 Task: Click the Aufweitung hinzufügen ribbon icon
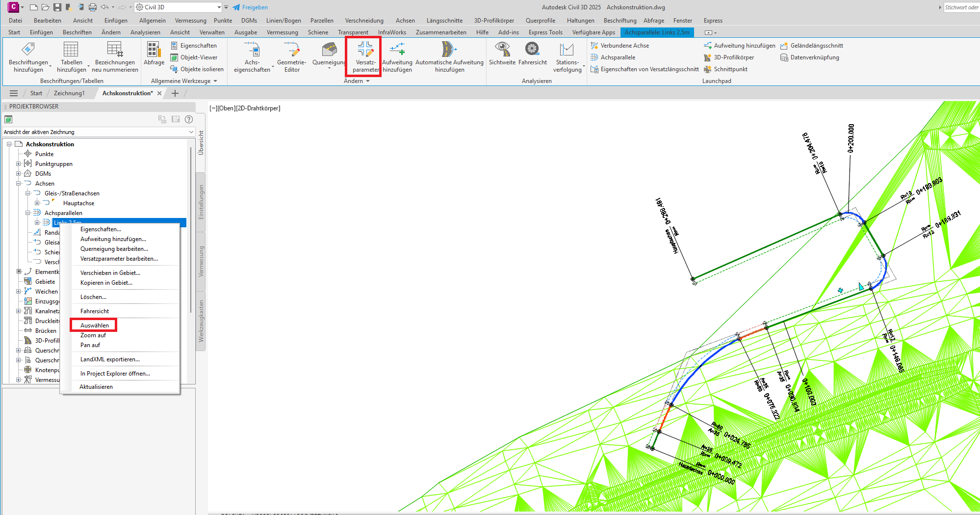[x=397, y=50]
